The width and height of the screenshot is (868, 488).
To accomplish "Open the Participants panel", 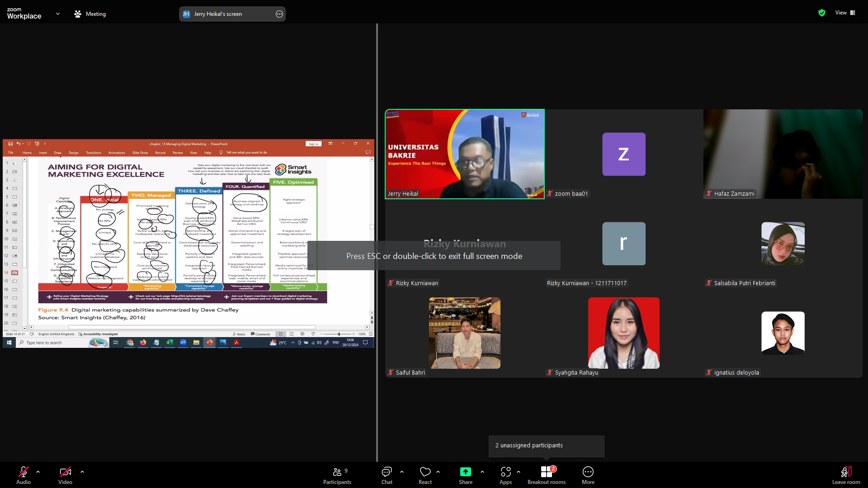I will point(337,475).
